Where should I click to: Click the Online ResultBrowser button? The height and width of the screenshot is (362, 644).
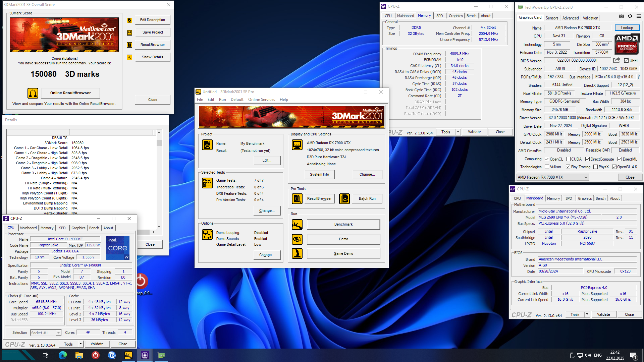click(x=70, y=93)
